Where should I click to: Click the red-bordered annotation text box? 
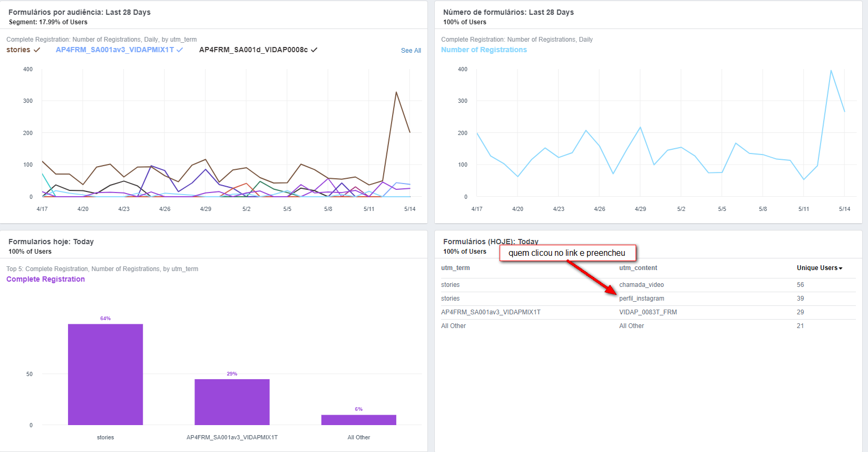[x=567, y=253]
